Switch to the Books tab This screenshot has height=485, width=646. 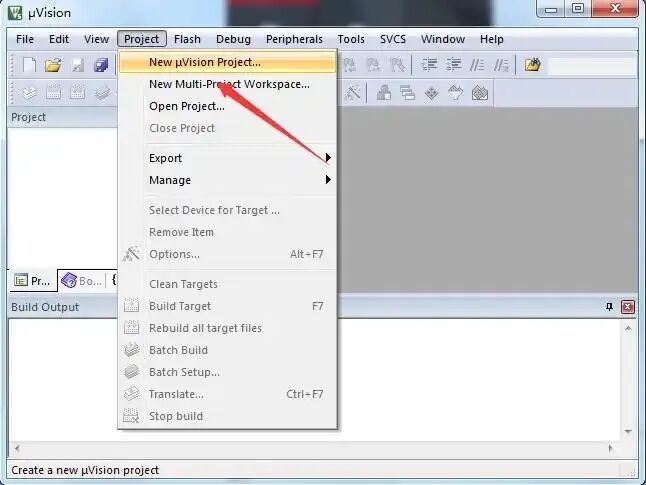coord(82,281)
